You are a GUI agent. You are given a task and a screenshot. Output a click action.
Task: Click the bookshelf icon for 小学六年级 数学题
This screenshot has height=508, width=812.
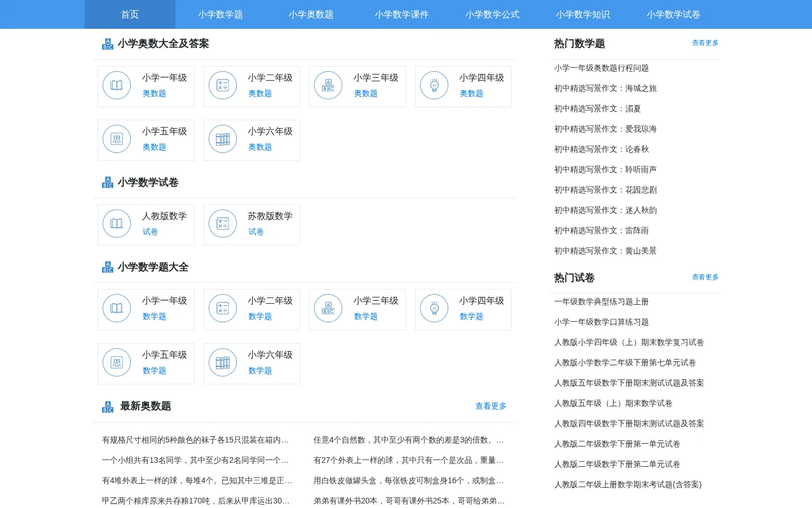point(223,362)
